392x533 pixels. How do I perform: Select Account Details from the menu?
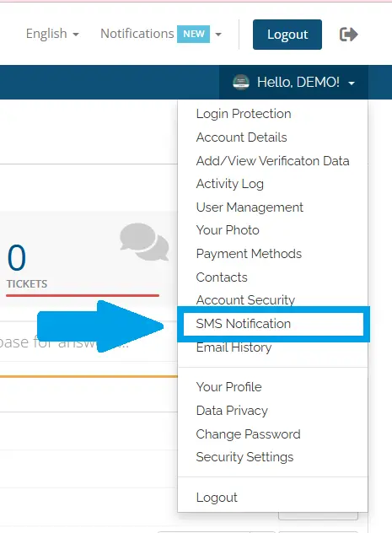tap(241, 137)
